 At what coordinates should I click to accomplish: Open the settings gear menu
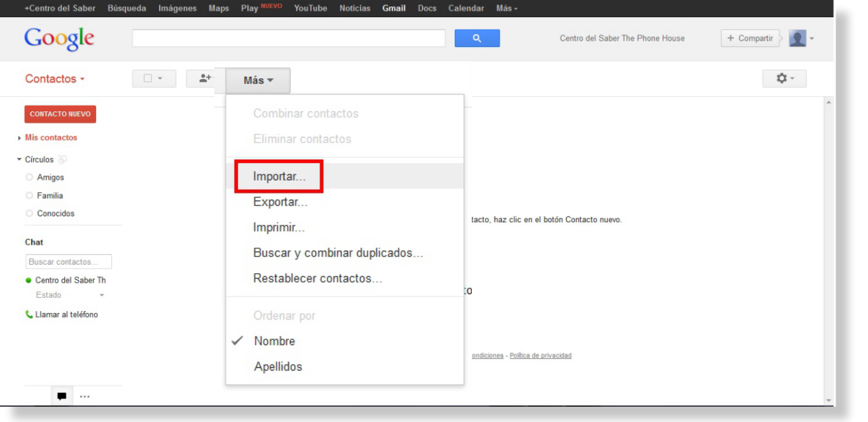point(784,78)
